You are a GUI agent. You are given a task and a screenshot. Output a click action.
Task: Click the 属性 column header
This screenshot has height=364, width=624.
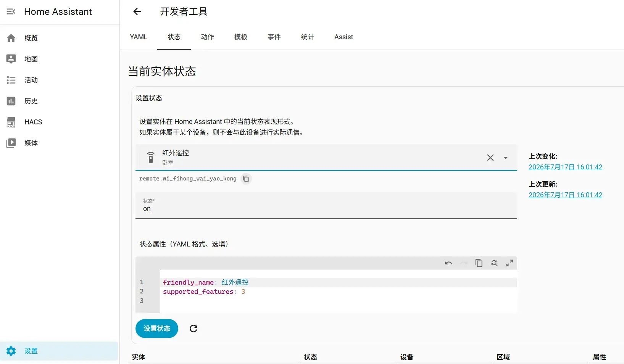(600, 357)
